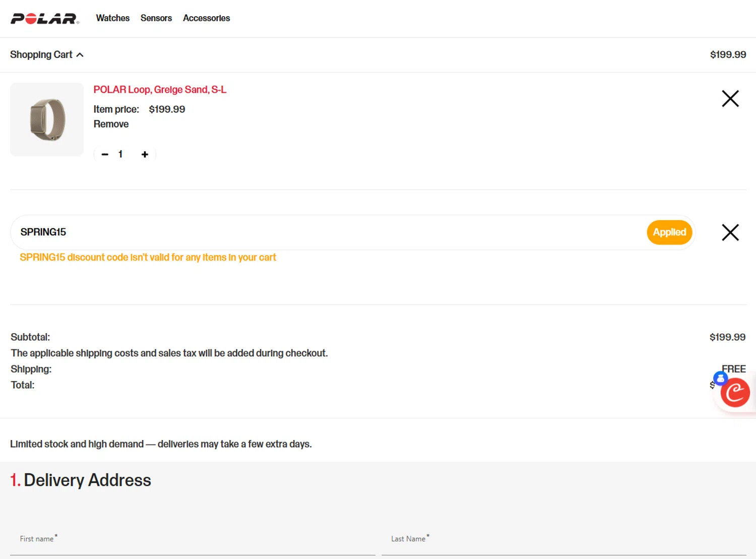Click the Total label
Viewport: 756px width, 559px height.
coord(23,385)
